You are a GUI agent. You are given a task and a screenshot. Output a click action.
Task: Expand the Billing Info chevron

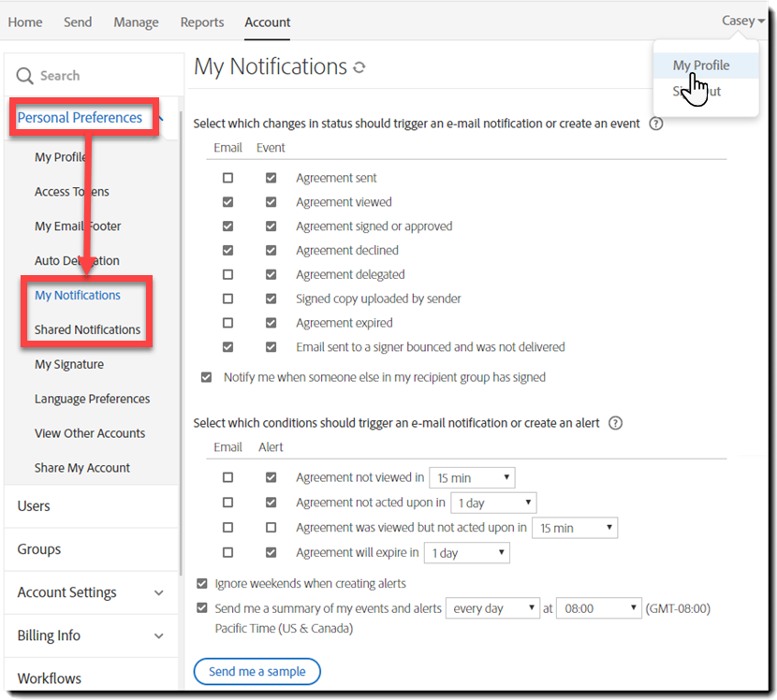[x=158, y=636]
